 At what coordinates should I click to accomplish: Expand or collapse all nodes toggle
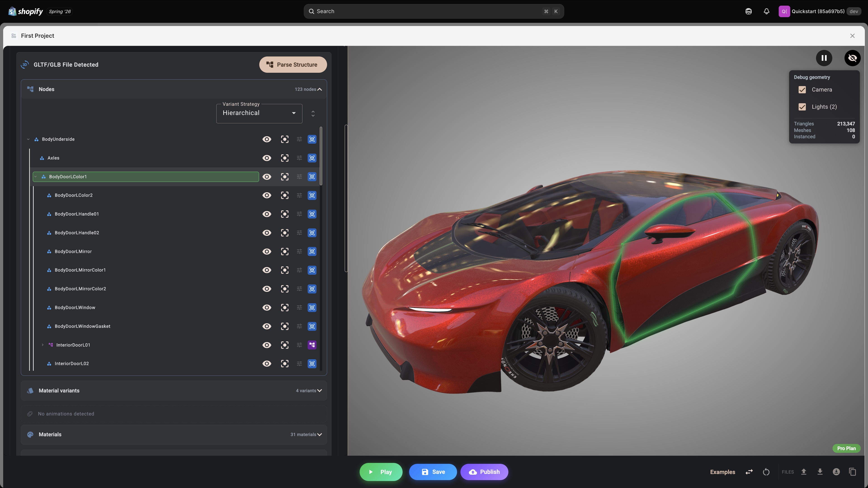(313, 113)
